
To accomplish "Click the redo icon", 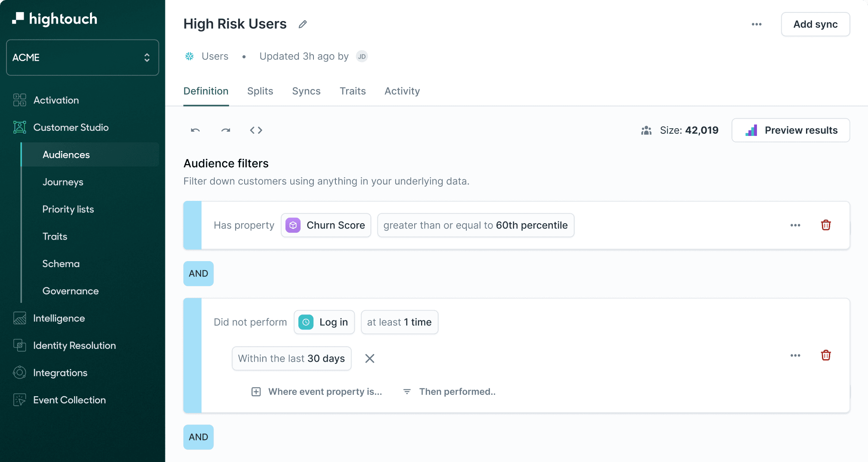I will (225, 130).
